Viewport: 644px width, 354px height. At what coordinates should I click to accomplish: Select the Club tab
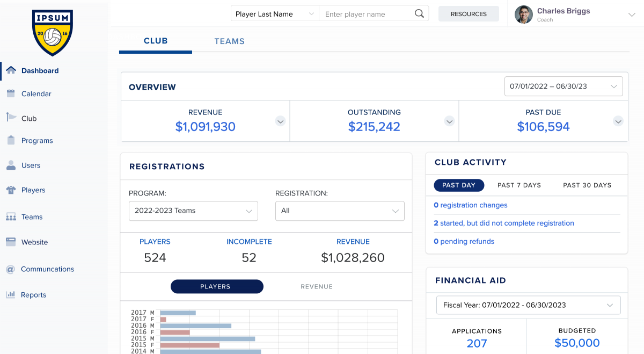click(x=156, y=41)
